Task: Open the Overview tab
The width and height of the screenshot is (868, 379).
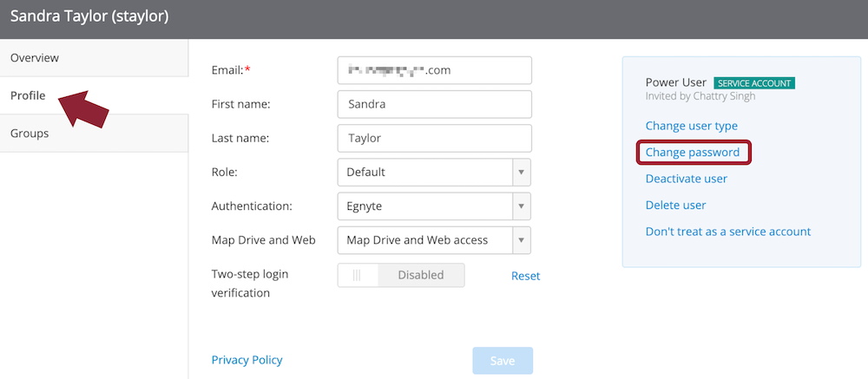Action: (35, 58)
